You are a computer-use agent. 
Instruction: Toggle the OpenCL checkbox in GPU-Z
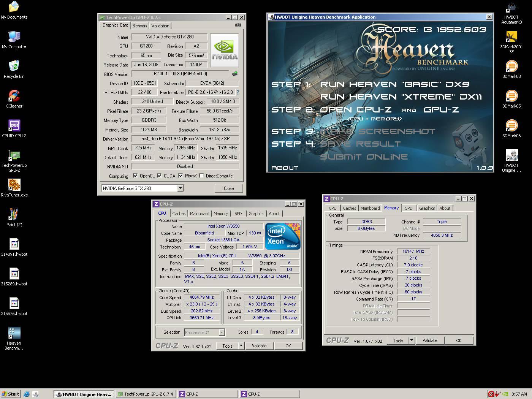(x=135, y=176)
